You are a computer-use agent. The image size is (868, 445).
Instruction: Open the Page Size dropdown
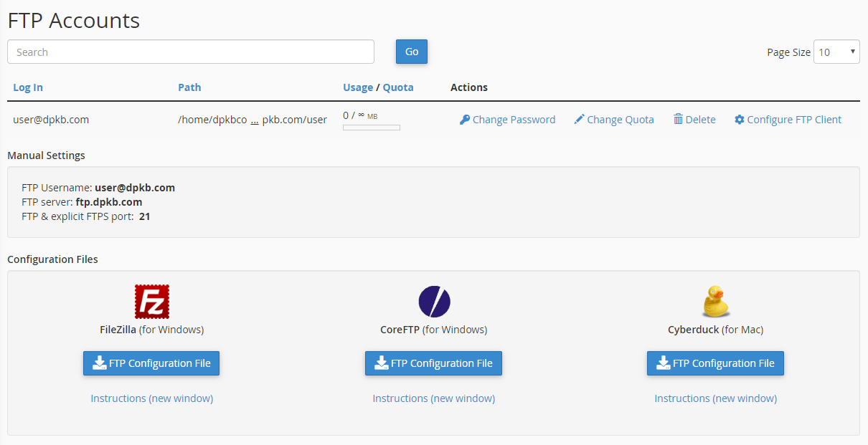(836, 52)
